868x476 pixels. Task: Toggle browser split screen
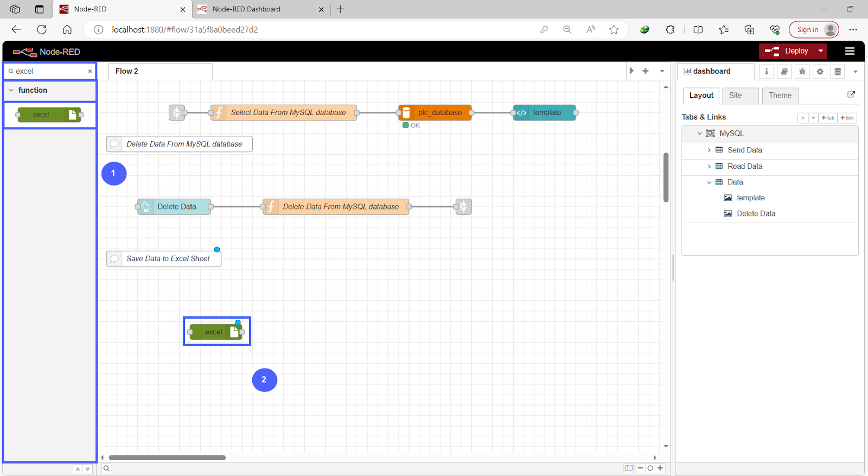(x=698, y=29)
